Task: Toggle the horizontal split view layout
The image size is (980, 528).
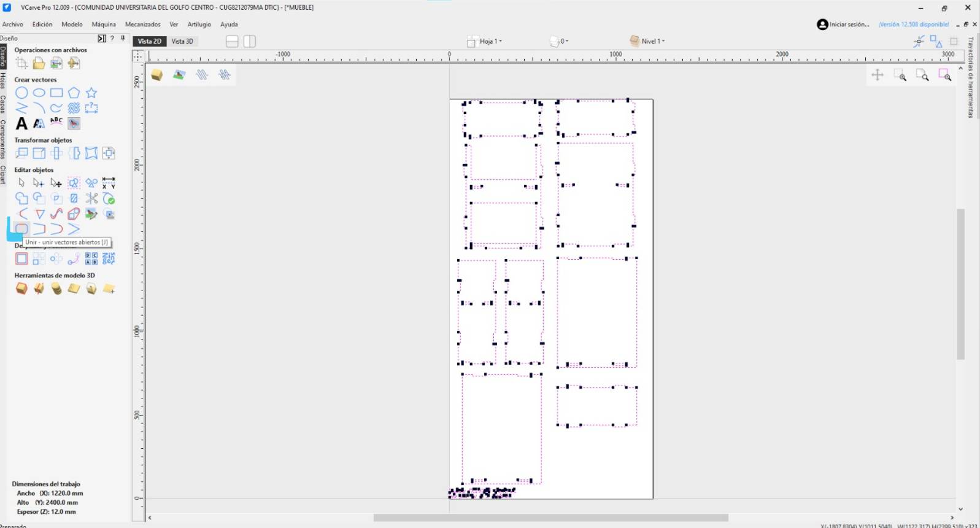Action: [232, 41]
